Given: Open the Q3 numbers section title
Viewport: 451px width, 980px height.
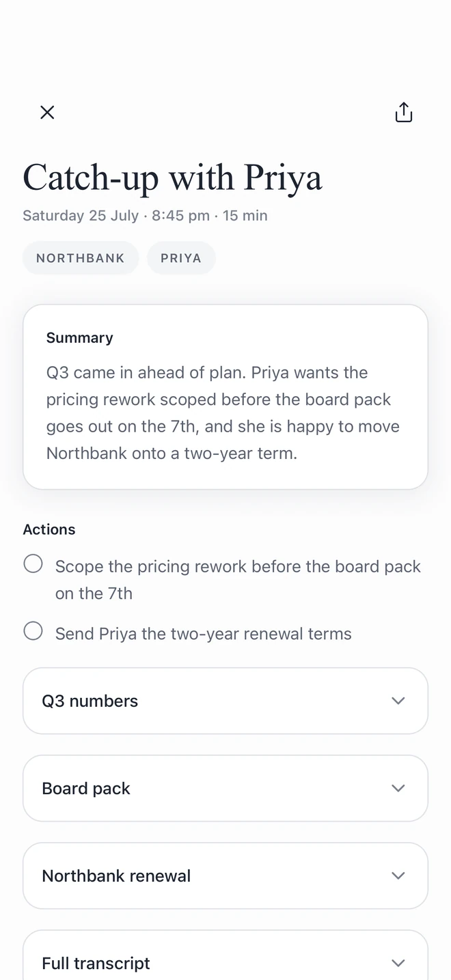Looking at the screenshot, I should (x=90, y=701).
